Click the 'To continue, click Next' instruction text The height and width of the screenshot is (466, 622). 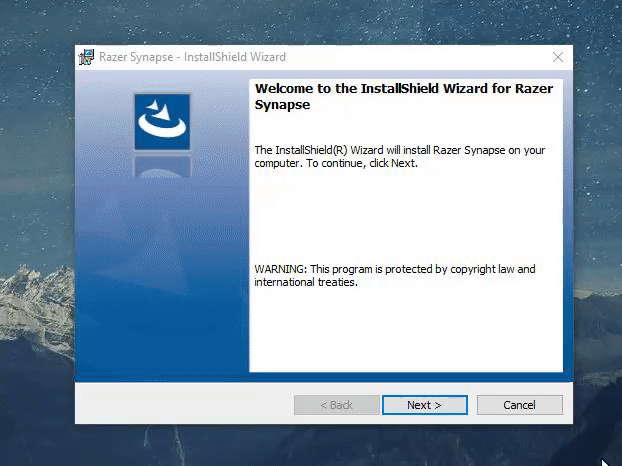click(361, 163)
